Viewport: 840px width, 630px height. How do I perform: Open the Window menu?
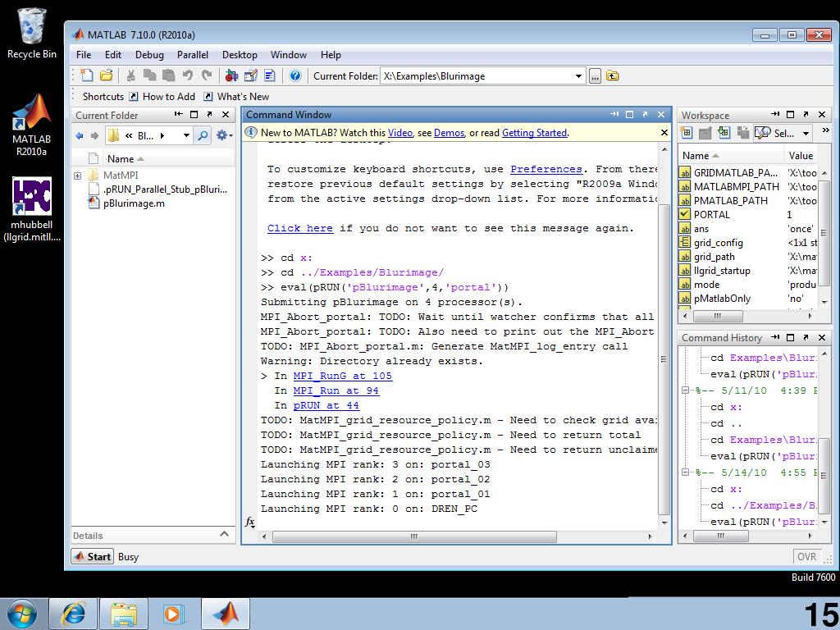click(x=288, y=55)
